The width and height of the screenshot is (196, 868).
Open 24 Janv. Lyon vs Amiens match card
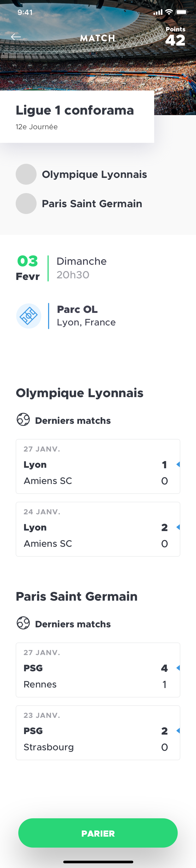(98, 529)
